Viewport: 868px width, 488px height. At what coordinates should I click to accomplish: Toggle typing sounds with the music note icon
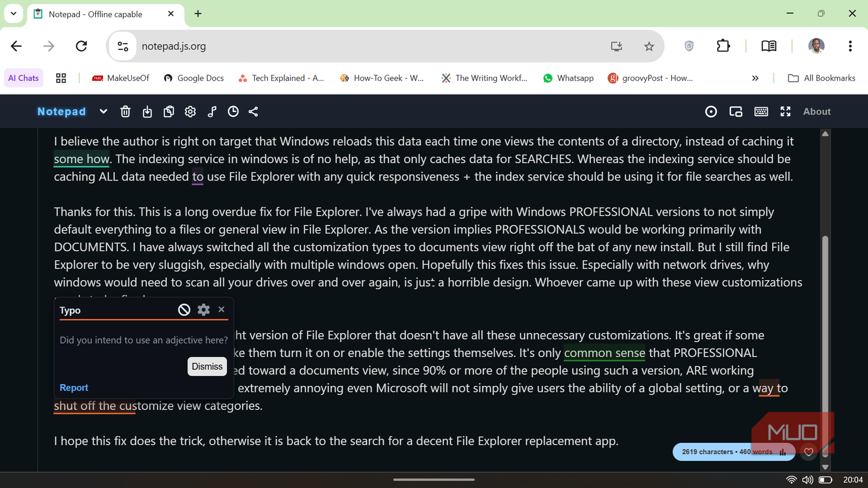click(x=212, y=111)
